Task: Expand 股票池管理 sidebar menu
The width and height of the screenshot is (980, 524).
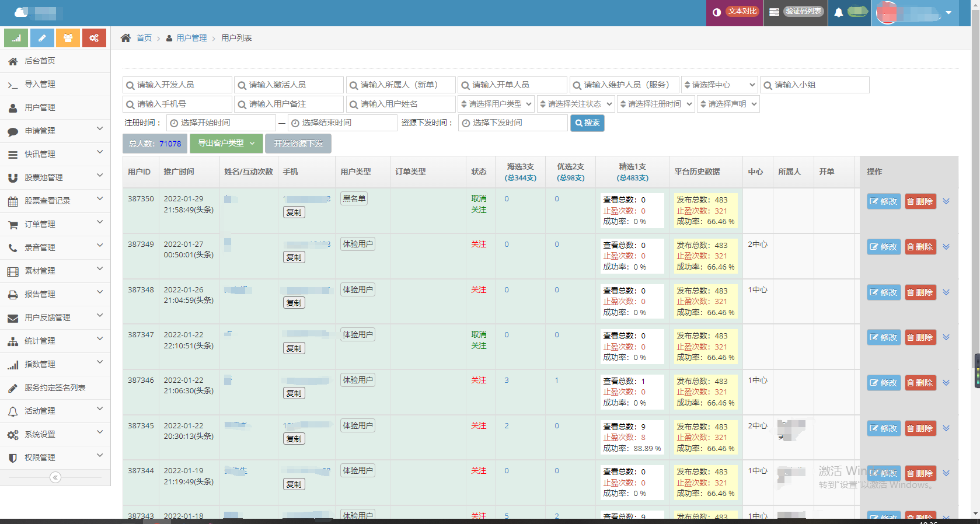Action: tap(55, 177)
